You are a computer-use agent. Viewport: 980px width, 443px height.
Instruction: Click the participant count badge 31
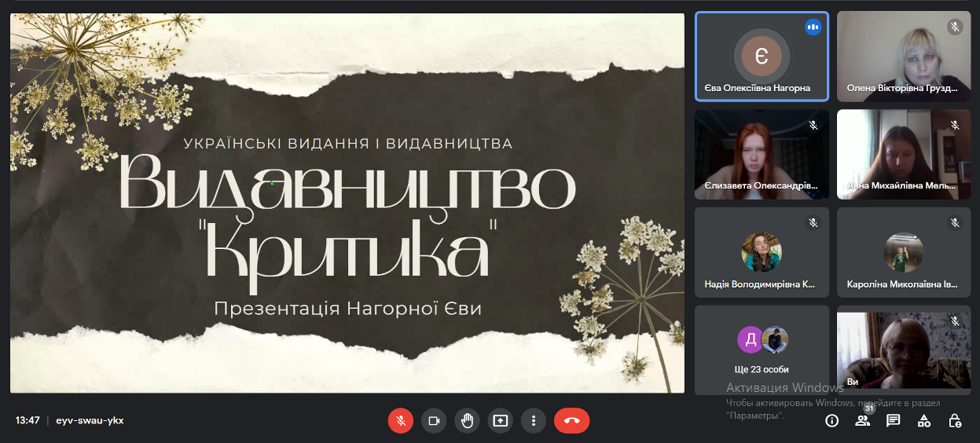[869, 409]
